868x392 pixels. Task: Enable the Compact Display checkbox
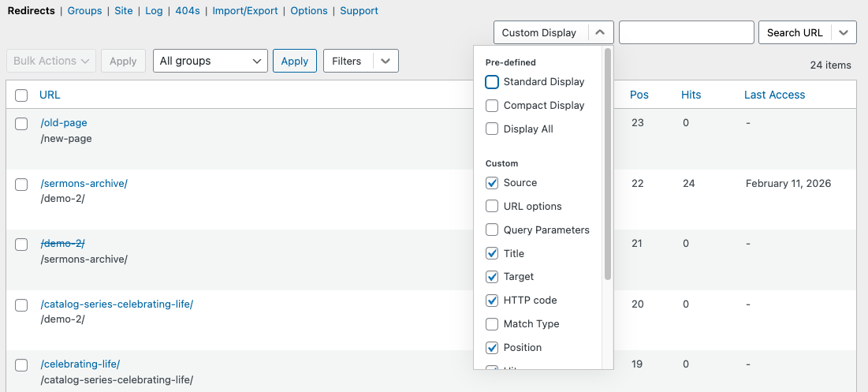[492, 106]
